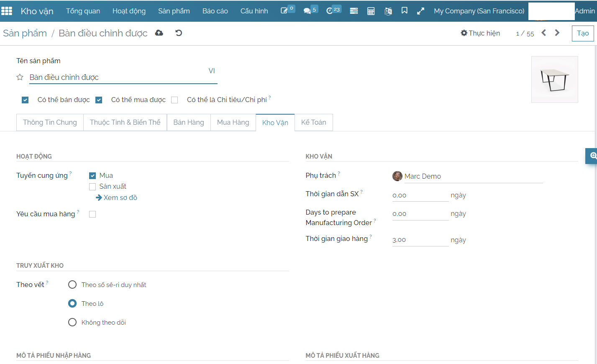Open the calculator icon in top bar

(371, 11)
